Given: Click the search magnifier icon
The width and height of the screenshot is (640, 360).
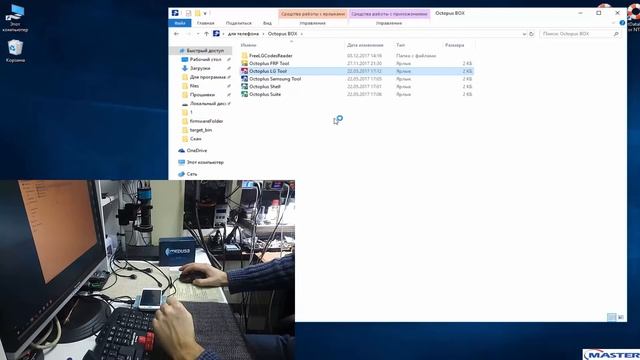Looking at the screenshot, I should tap(616, 34).
